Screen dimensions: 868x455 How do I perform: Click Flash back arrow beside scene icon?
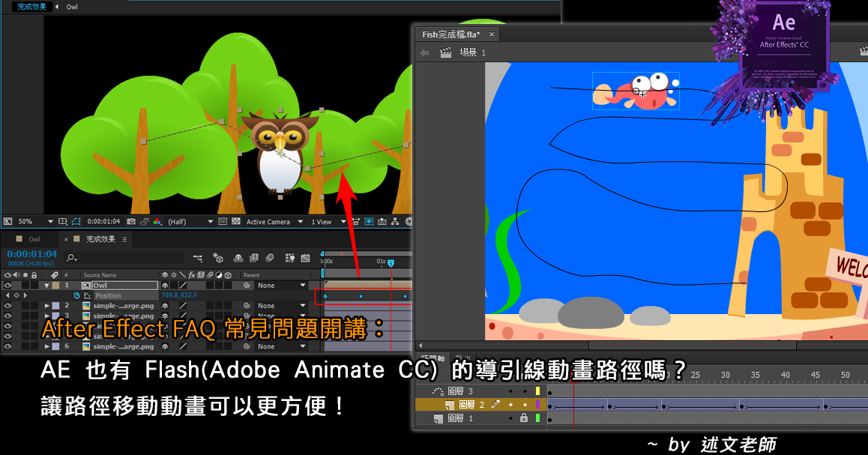(x=424, y=52)
